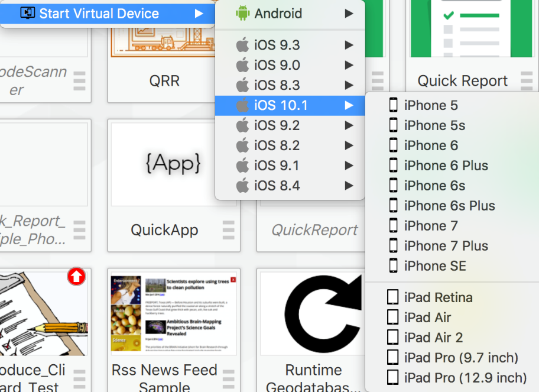
Task: Click the arrow next to iOS 10.1
Action: tap(349, 105)
